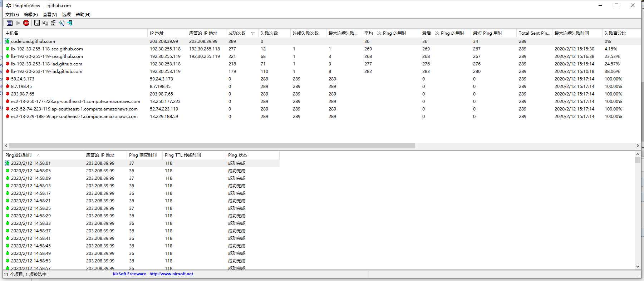Screen dimensions: 644x281
Task: Sort by the 连续失败次数 column header
Action: click(x=309, y=33)
